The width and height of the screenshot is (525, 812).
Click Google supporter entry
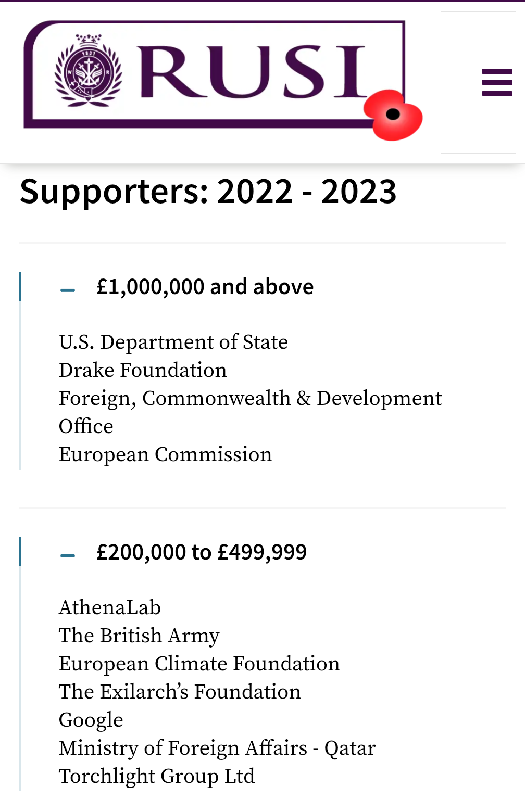pos(91,720)
